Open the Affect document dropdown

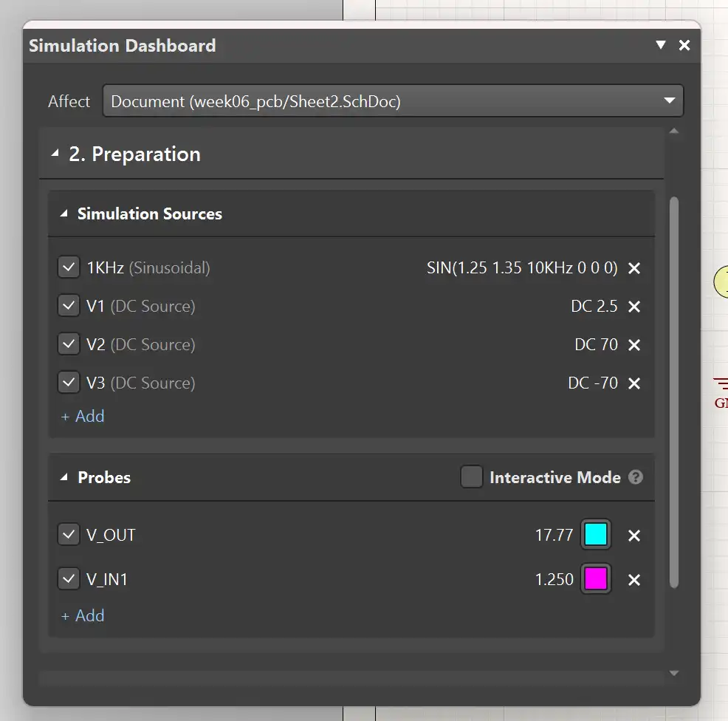(393, 101)
